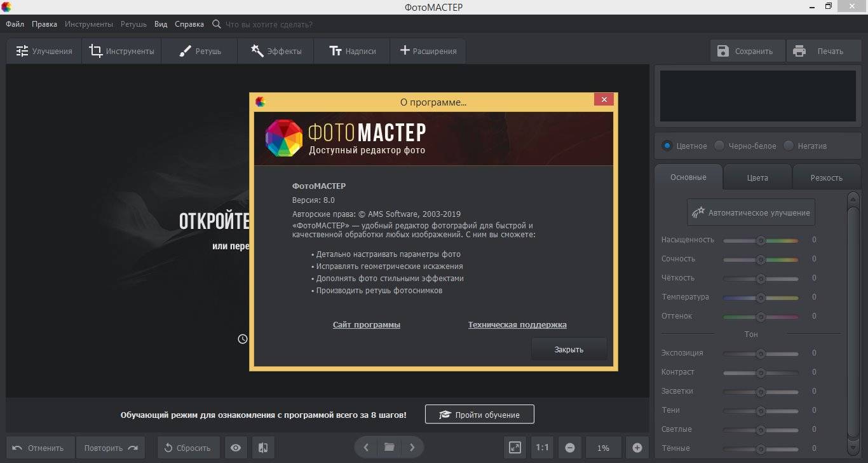Click the Насыщенность slider
The width and height of the screenshot is (868, 463).
761,240
